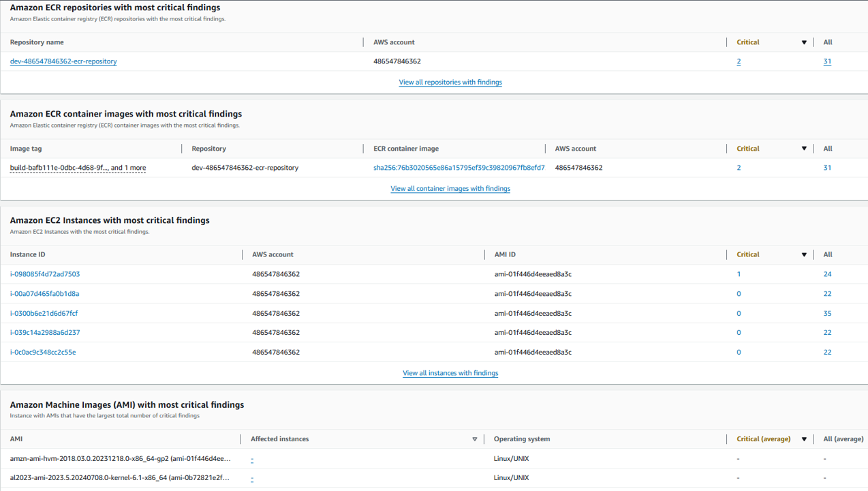Select AWS account in i-0c0ac9c348cc2c55e row
The width and height of the screenshot is (868, 491).
point(276,353)
